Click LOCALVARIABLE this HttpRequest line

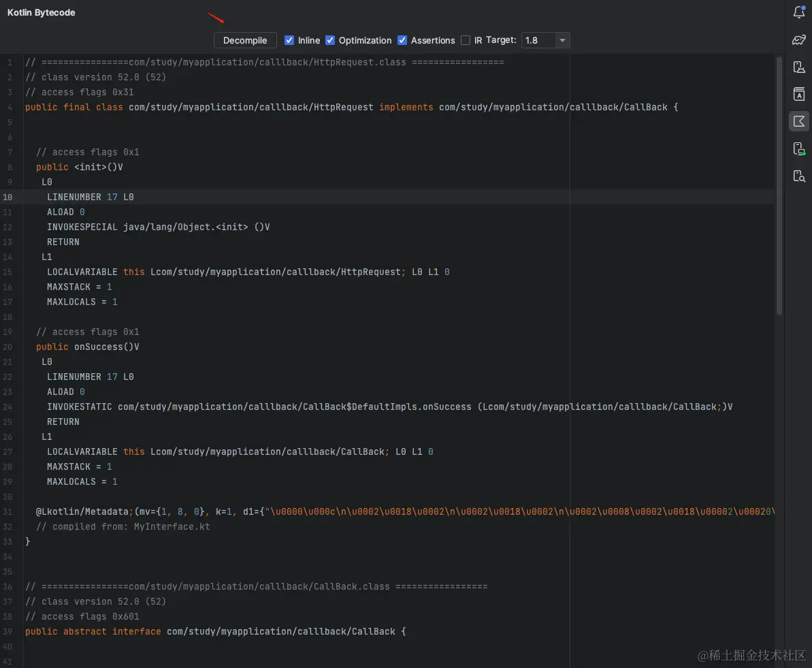click(248, 272)
